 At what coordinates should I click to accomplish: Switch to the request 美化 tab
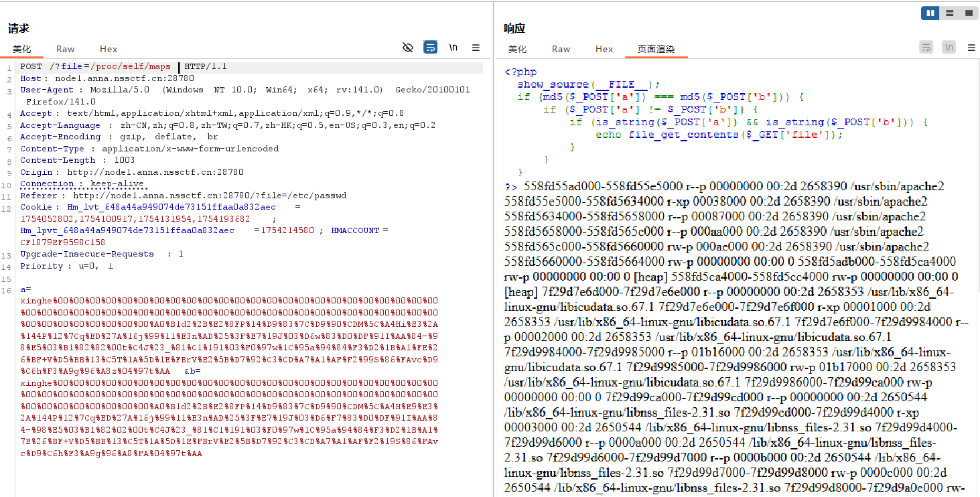(21, 49)
